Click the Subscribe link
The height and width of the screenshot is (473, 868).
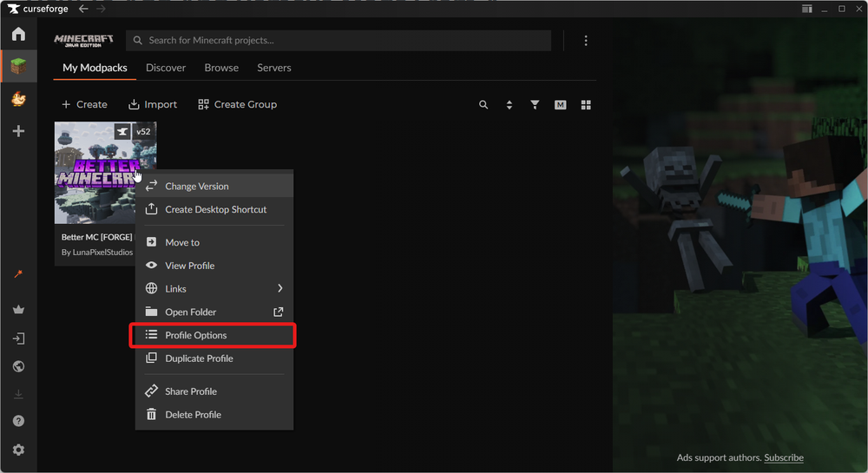pos(784,457)
